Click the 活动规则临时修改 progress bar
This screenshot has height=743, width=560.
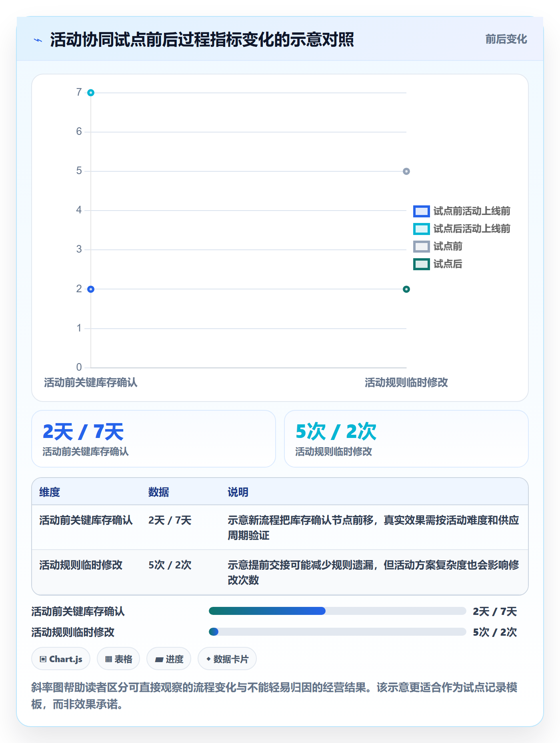click(x=338, y=632)
